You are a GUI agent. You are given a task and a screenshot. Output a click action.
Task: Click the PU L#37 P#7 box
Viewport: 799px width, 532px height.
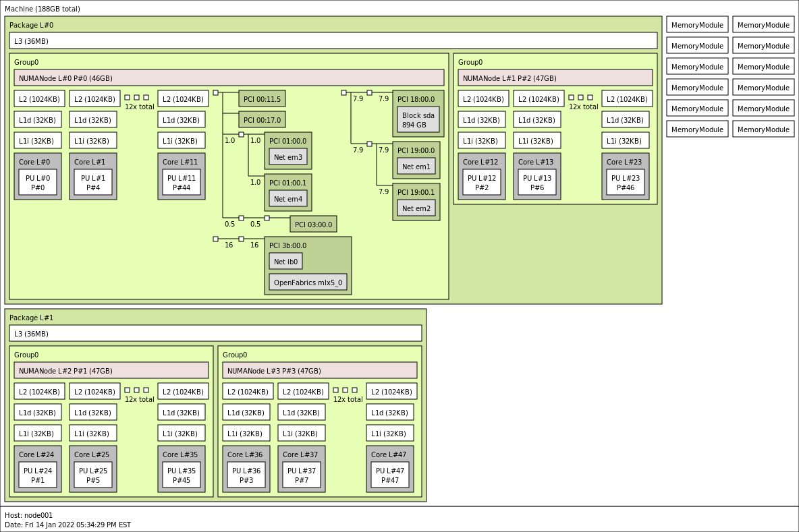pyautogui.click(x=302, y=475)
